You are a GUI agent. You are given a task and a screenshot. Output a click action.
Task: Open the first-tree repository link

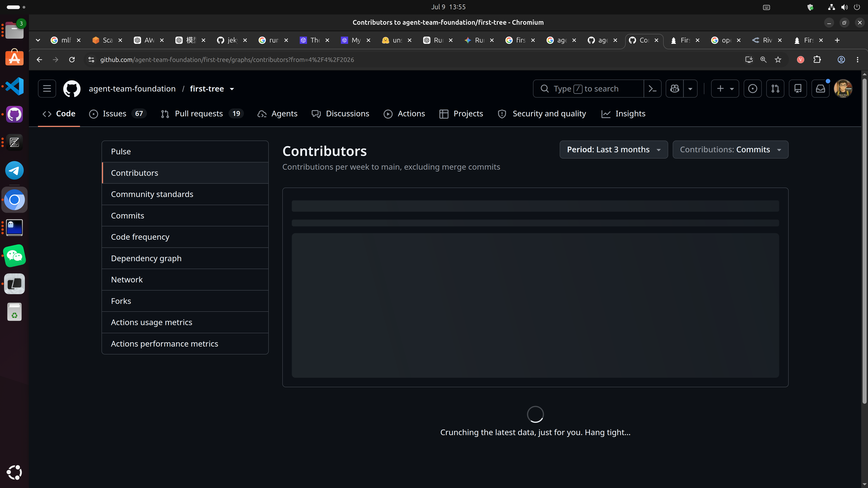[207, 89]
